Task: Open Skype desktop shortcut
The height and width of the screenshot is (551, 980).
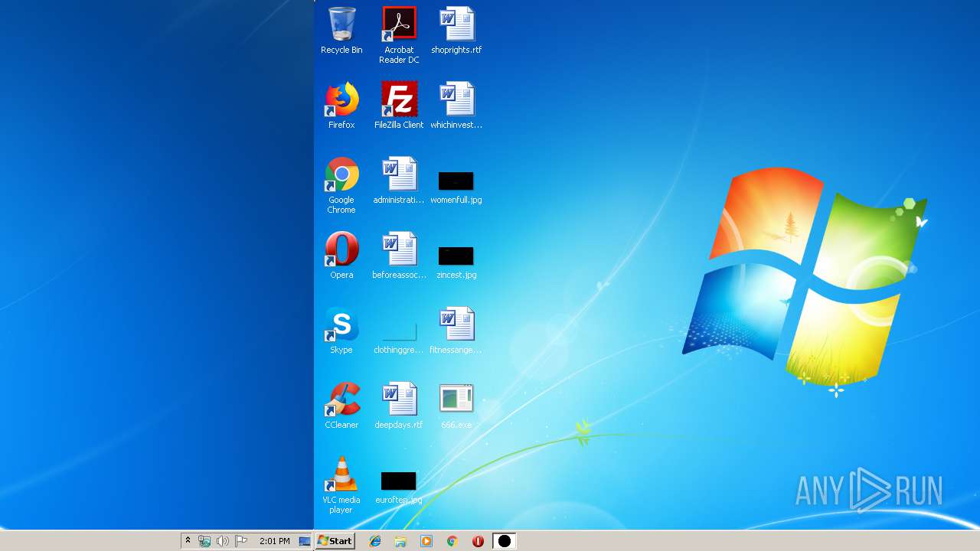Action: [341, 331]
